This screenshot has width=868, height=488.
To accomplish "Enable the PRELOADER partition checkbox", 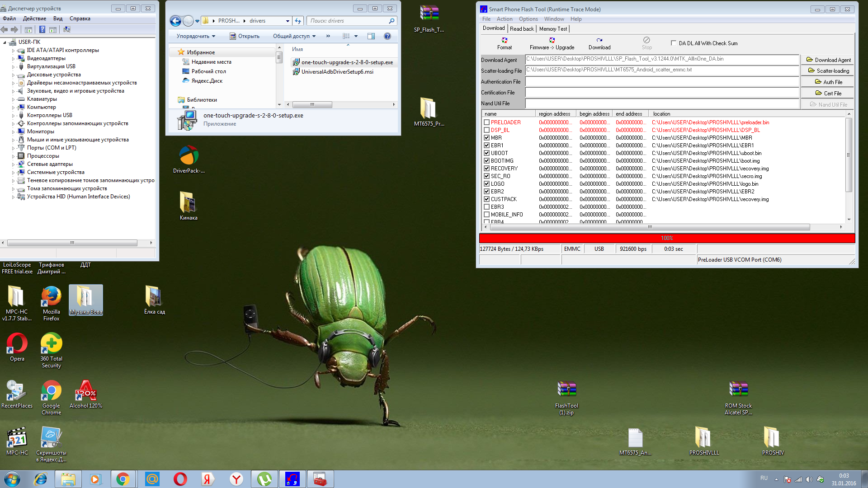I will click(x=486, y=122).
